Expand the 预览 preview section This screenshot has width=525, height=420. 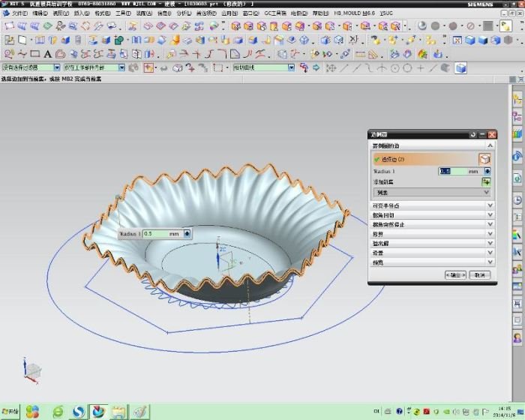[432, 262]
